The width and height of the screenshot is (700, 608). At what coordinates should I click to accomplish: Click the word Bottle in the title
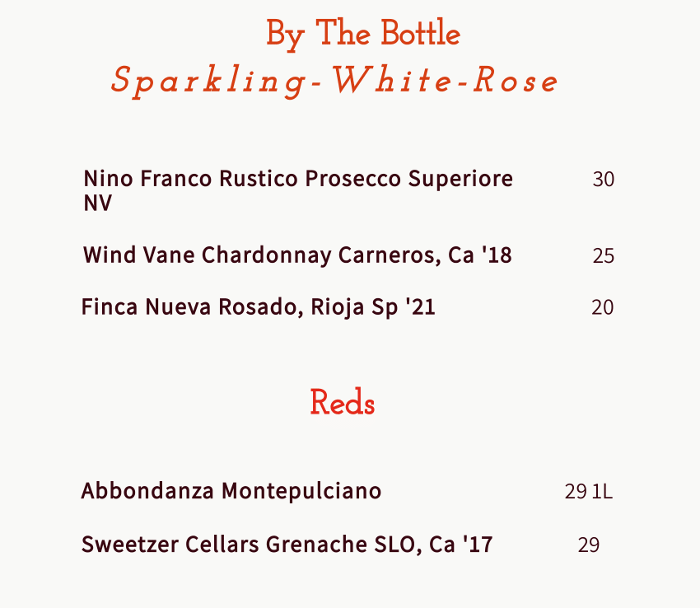click(x=421, y=33)
